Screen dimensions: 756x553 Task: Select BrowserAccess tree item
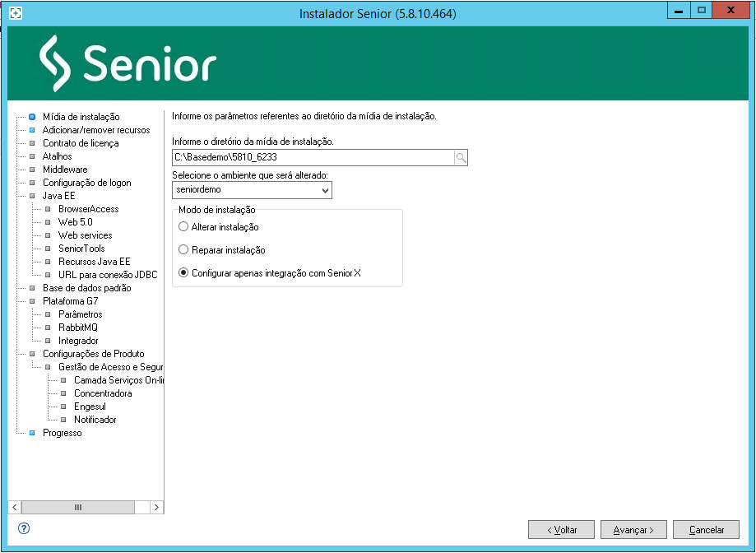88,209
